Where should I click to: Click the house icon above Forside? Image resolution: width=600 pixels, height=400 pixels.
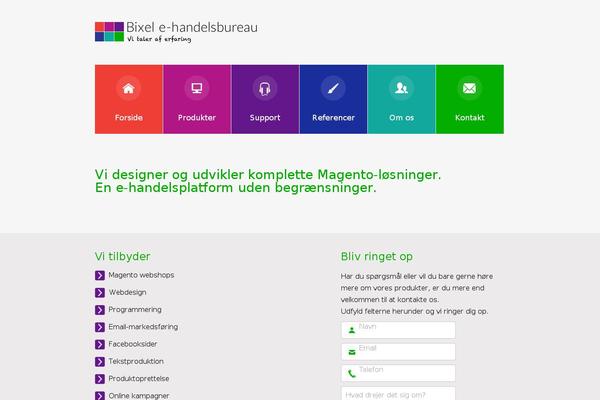pyautogui.click(x=129, y=88)
